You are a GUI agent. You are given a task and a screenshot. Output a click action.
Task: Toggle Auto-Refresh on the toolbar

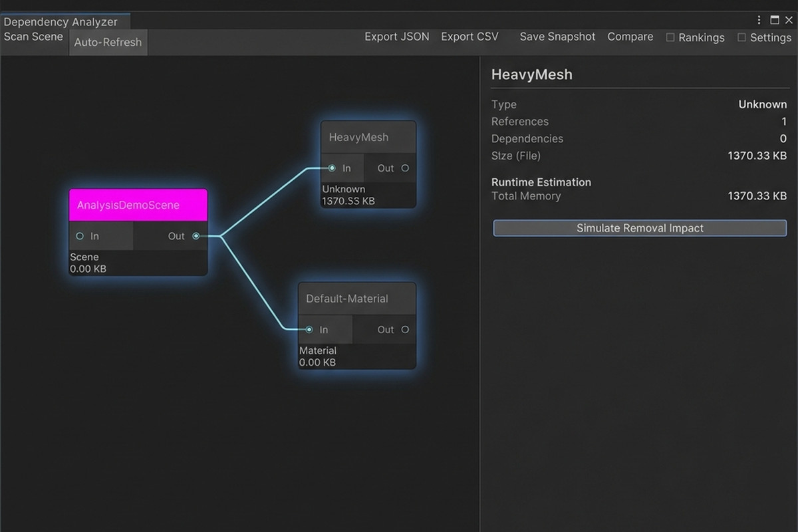tap(108, 42)
